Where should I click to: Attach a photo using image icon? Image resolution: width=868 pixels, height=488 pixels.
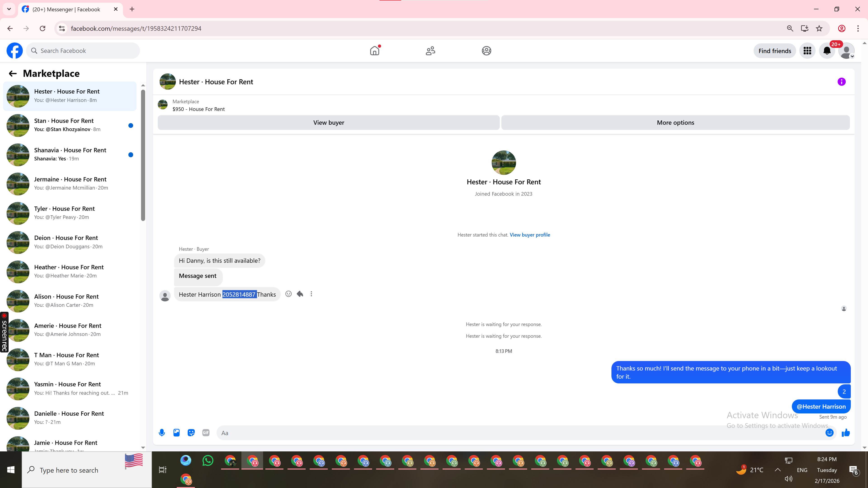pyautogui.click(x=177, y=433)
